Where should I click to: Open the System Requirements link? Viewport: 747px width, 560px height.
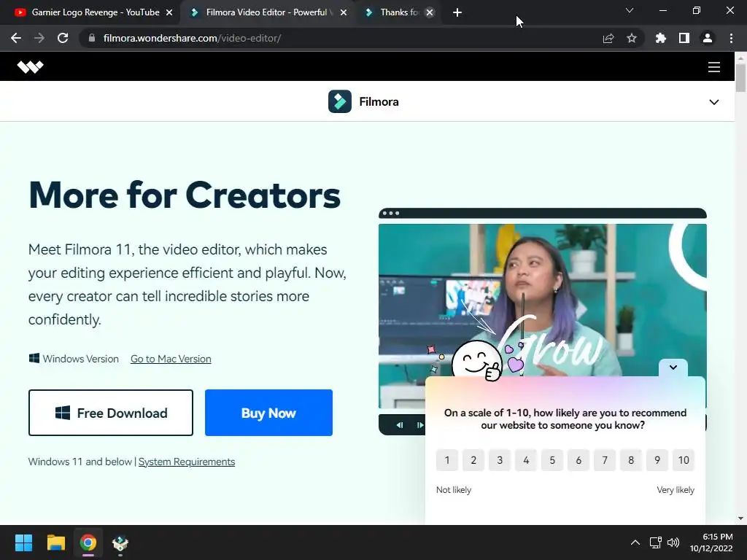click(187, 462)
